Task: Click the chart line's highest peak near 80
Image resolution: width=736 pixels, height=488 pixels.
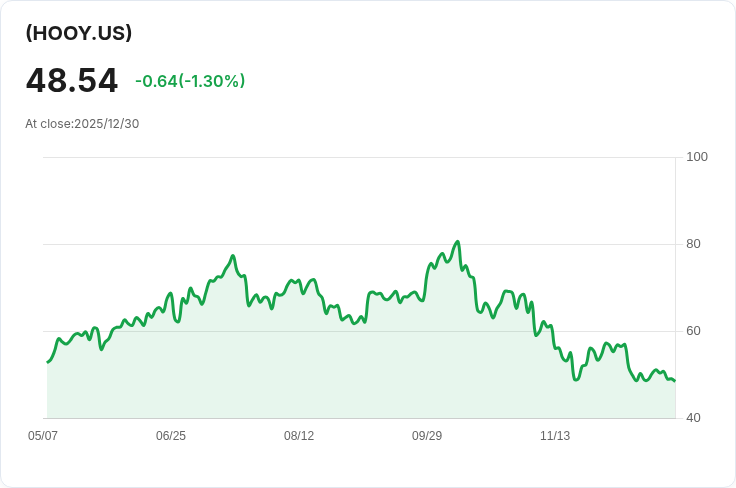Action: click(458, 242)
